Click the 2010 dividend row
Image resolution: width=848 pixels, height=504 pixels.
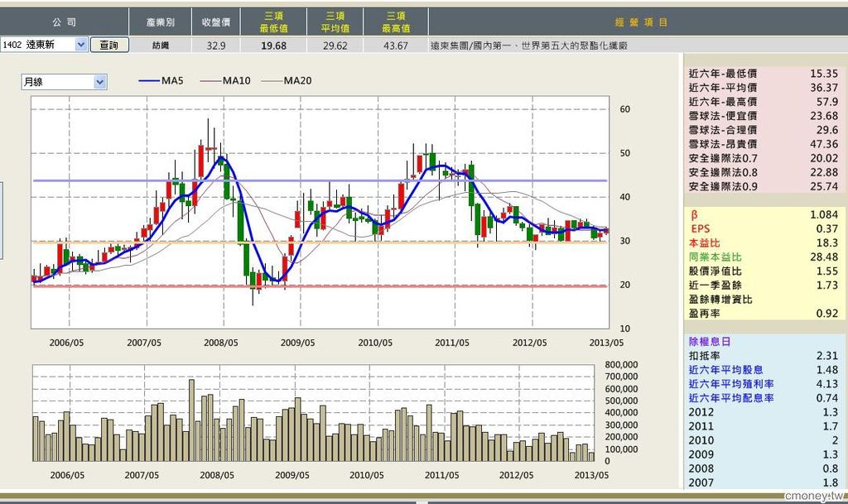coord(763,440)
